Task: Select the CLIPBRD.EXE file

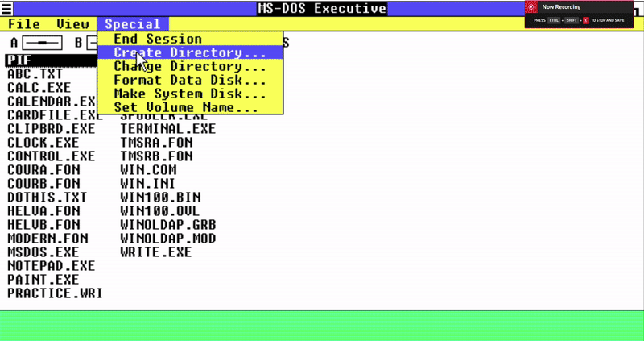Action: (51, 129)
